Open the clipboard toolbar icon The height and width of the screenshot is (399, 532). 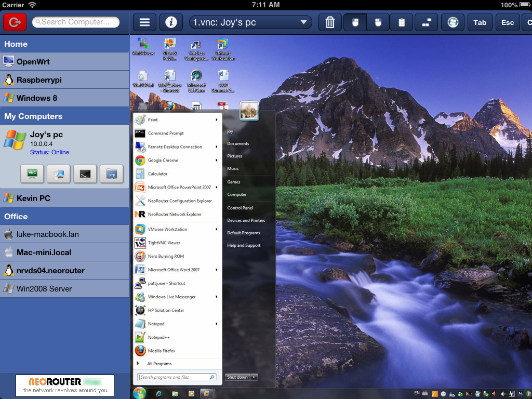click(402, 22)
